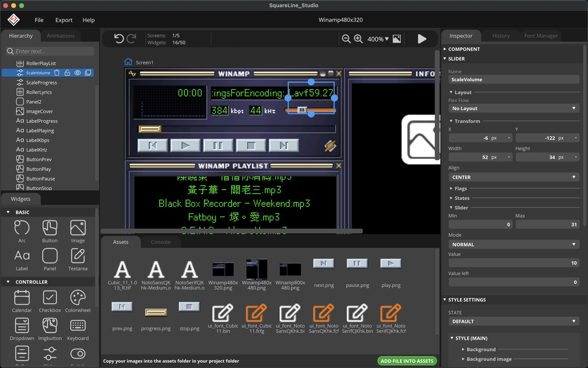Add a Calendar widget from Controller section

point(22,298)
